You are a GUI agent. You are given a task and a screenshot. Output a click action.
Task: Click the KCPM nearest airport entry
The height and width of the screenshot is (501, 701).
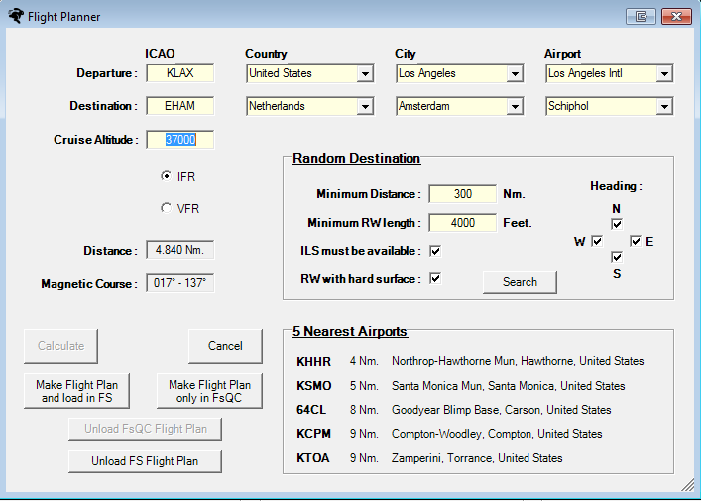coord(449,434)
